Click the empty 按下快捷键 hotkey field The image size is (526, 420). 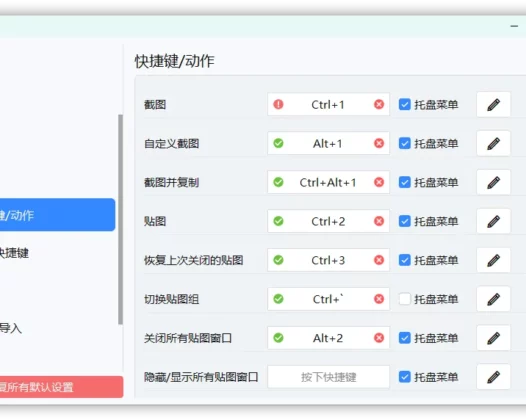click(x=328, y=377)
